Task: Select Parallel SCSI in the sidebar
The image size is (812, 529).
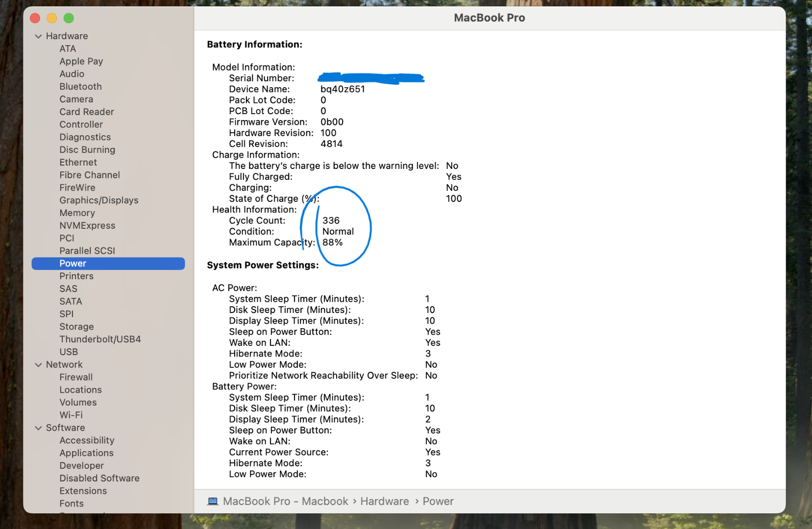Action: click(x=87, y=251)
